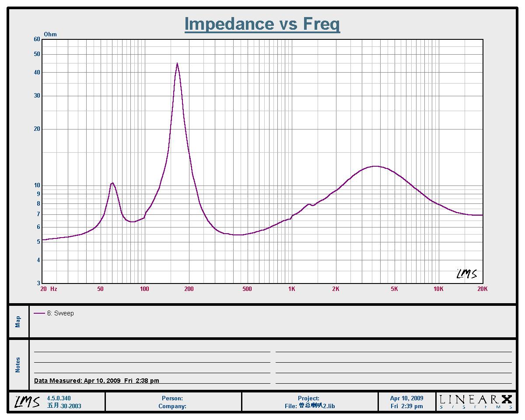Click the Map section label
The width and height of the screenshot is (525, 420).
coord(18,322)
